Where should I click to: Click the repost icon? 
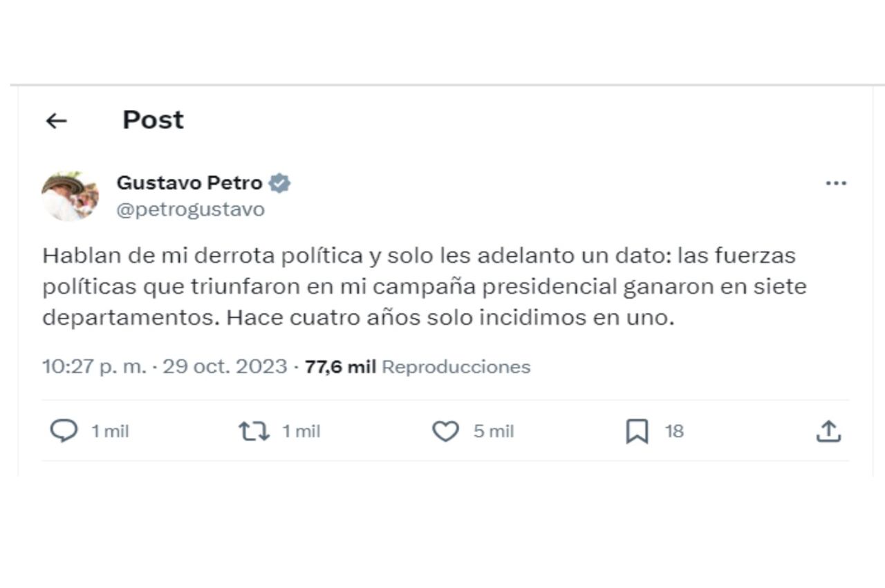coord(253,431)
